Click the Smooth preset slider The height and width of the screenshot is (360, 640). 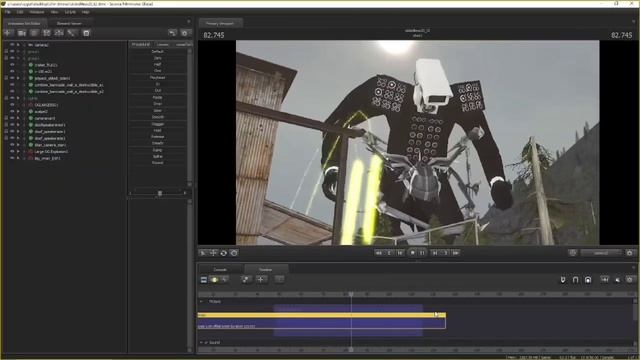(x=158, y=117)
